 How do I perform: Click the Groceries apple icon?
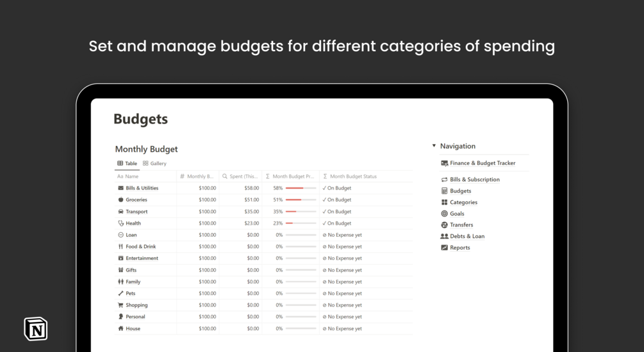pos(120,200)
